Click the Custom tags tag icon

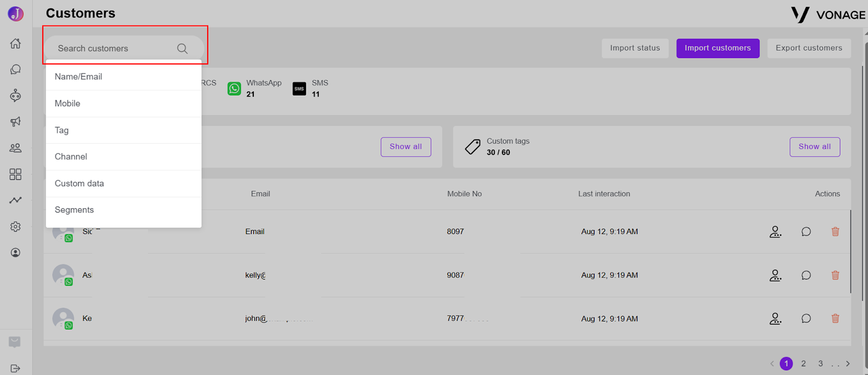click(473, 147)
